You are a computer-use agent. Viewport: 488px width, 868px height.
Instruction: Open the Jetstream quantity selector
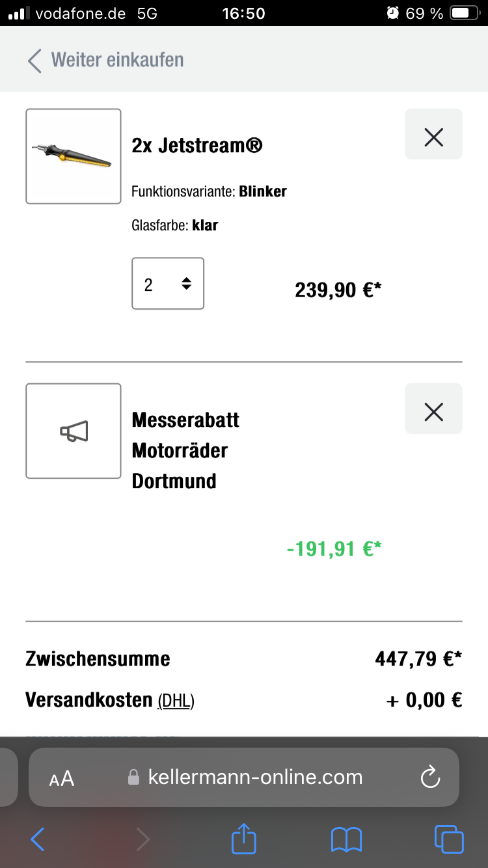click(x=168, y=284)
